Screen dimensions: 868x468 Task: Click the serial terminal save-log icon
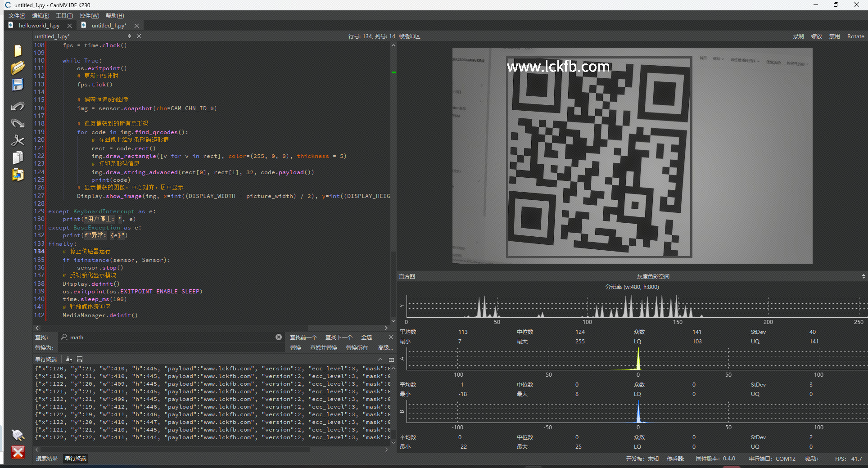point(80,359)
